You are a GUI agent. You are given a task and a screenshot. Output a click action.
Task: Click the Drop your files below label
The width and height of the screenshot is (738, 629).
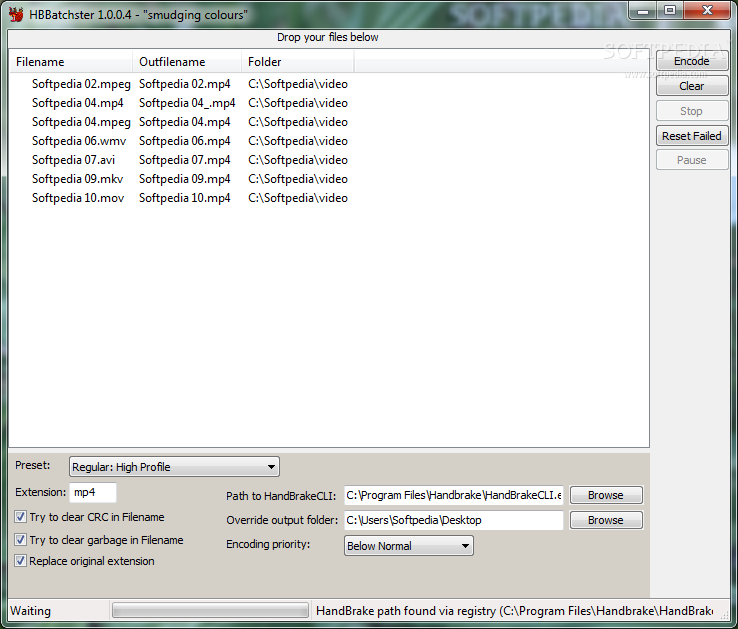(x=328, y=37)
